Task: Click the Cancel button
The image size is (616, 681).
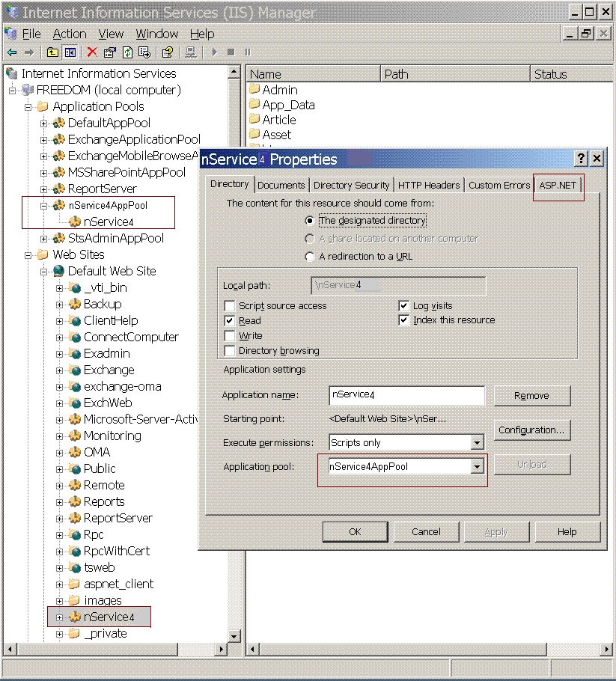Action: tap(426, 531)
